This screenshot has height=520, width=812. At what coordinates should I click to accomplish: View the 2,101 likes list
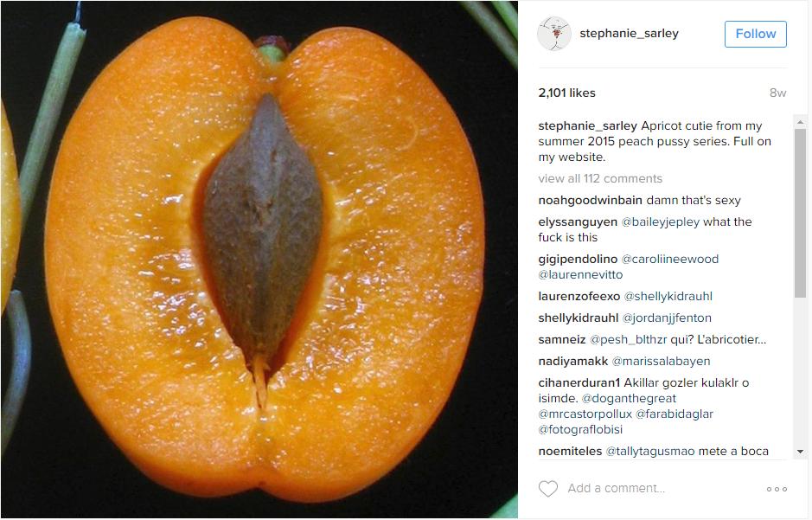pyautogui.click(x=566, y=93)
